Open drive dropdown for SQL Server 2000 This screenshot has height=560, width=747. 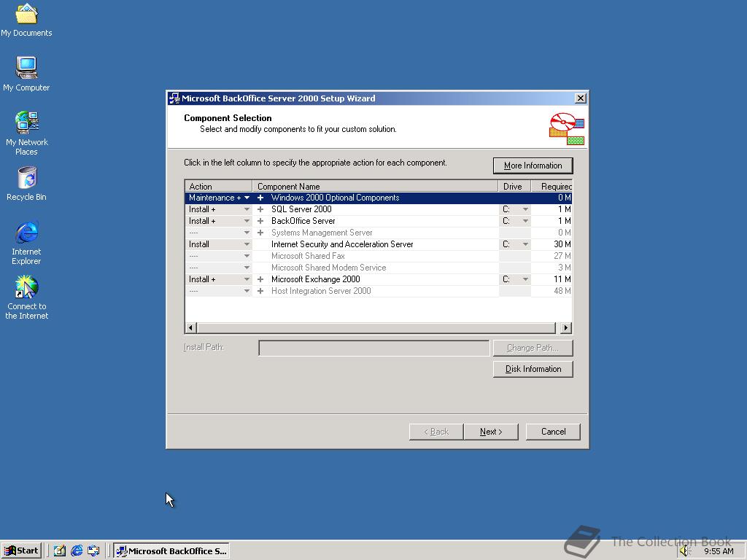525,209
